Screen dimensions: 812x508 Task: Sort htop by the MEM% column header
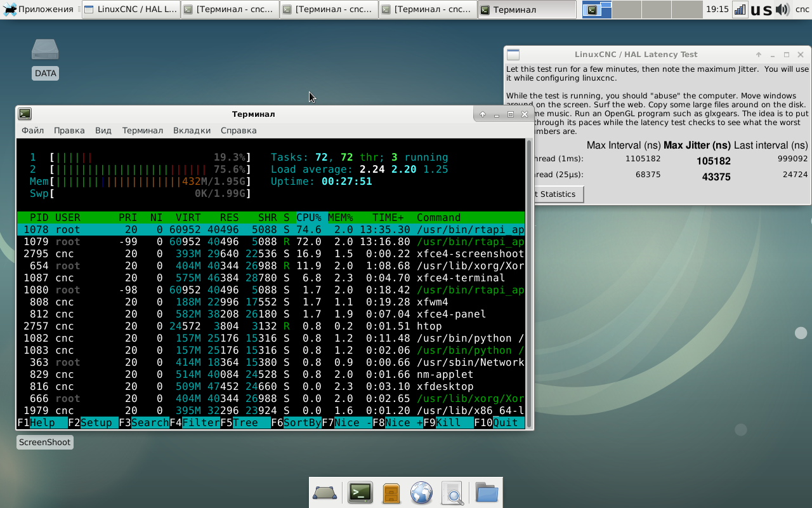tap(341, 217)
